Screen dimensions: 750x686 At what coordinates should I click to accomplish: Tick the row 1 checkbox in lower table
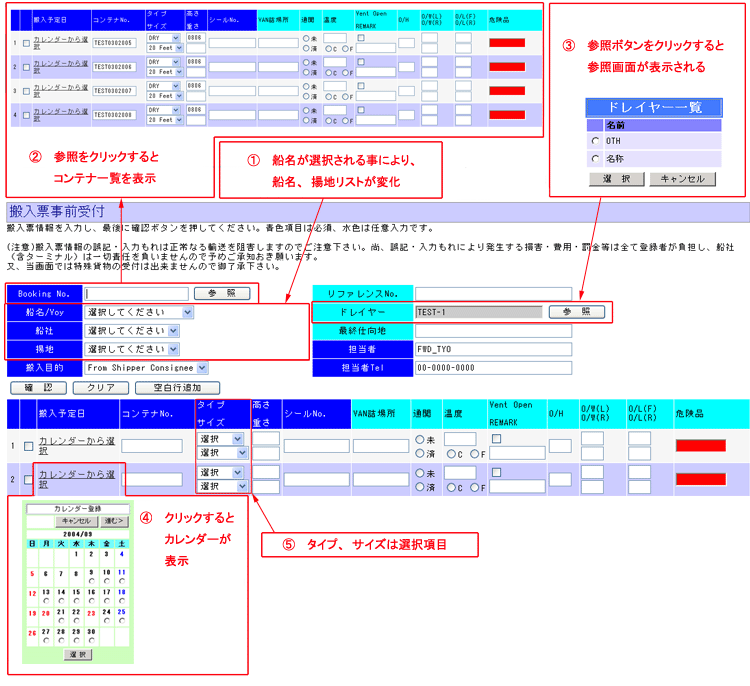coord(27,446)
